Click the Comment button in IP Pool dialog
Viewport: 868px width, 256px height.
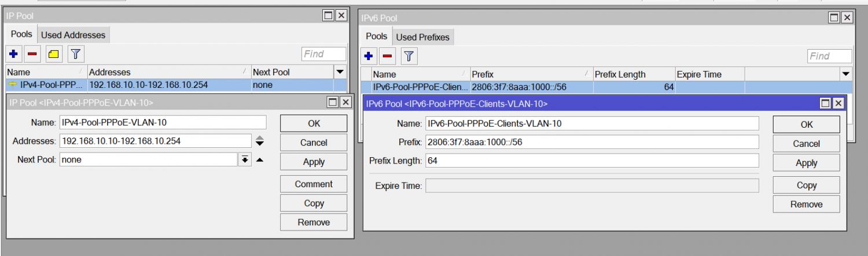click(x=314, y=184)
